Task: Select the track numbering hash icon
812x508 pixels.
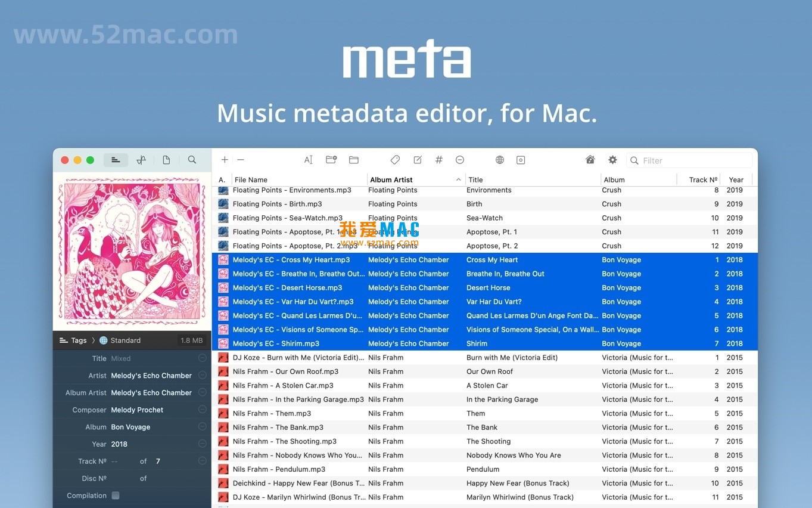Action: click(x=439, y=160)
